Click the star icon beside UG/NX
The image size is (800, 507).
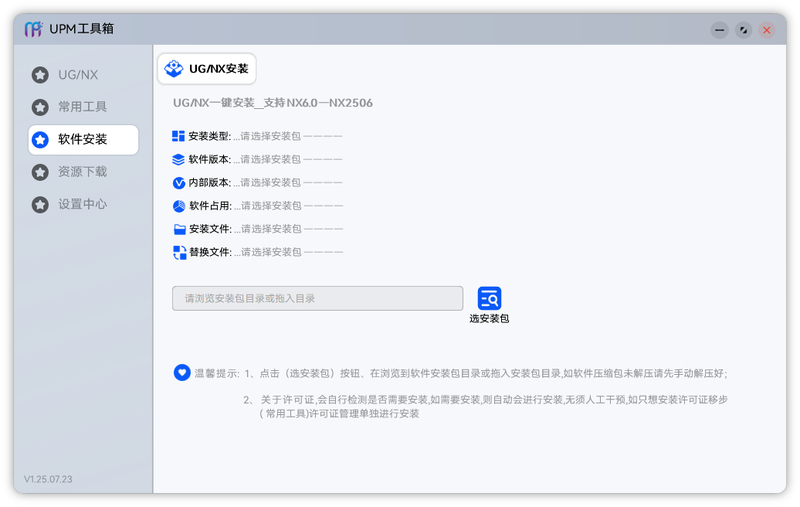pyautogui.click(x=40, y=75)
